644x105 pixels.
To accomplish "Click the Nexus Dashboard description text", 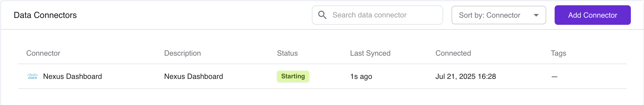I will (193, 76).
